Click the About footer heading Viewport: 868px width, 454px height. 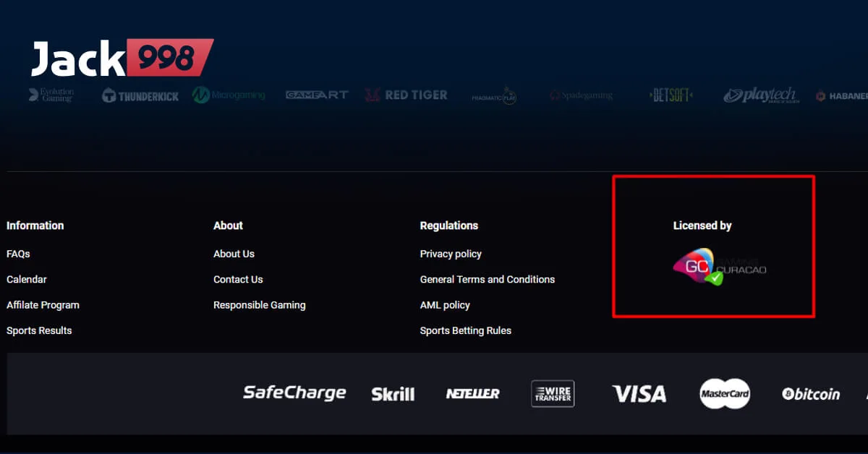pyautogui.click(x=228, y=226)
